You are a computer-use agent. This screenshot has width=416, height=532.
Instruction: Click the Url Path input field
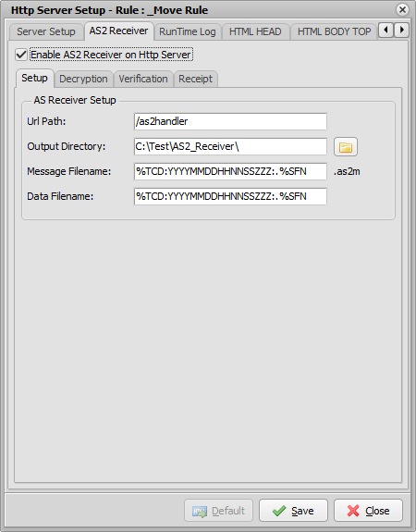pyautogui.click(x=230, y=121)
